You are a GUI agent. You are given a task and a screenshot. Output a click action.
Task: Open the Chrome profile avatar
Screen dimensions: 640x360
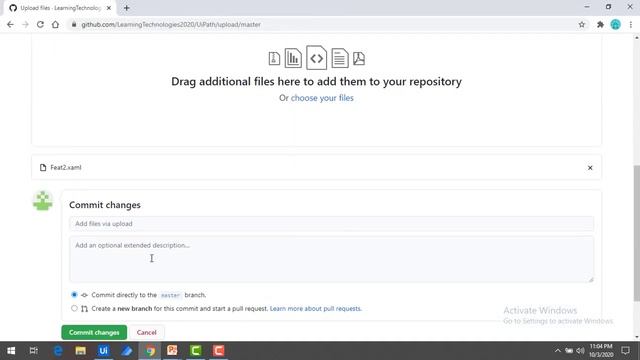(x=616, y=24)
